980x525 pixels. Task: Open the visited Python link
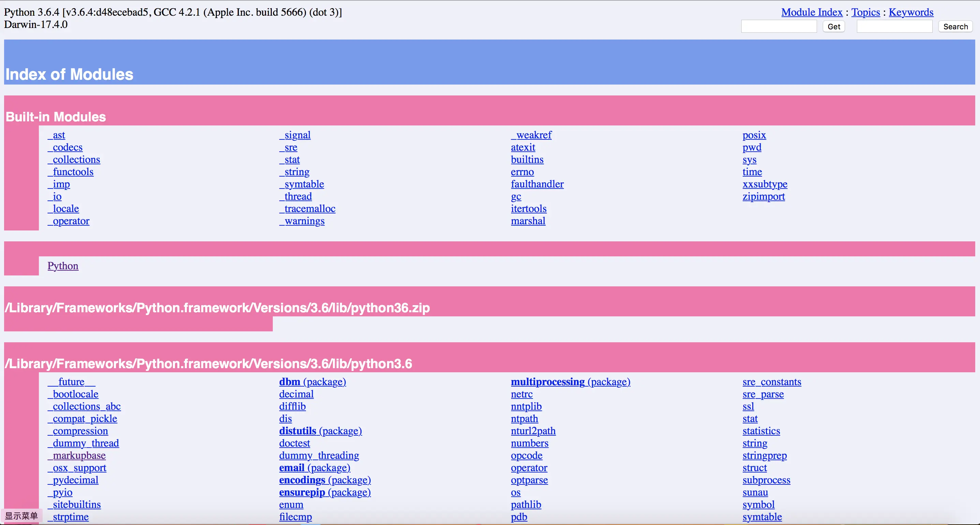[x=63, y=266]
